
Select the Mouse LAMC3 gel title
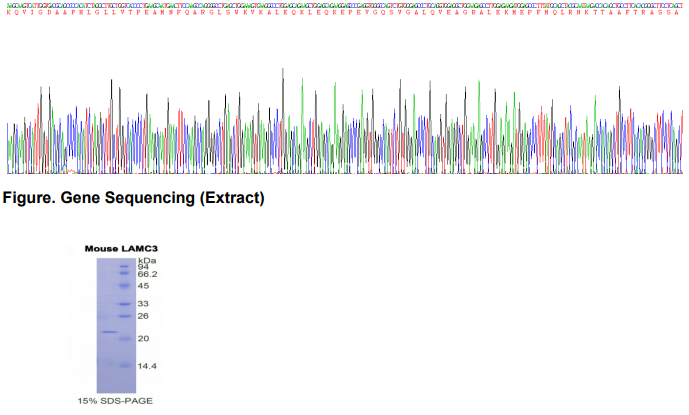click(121, 249)
